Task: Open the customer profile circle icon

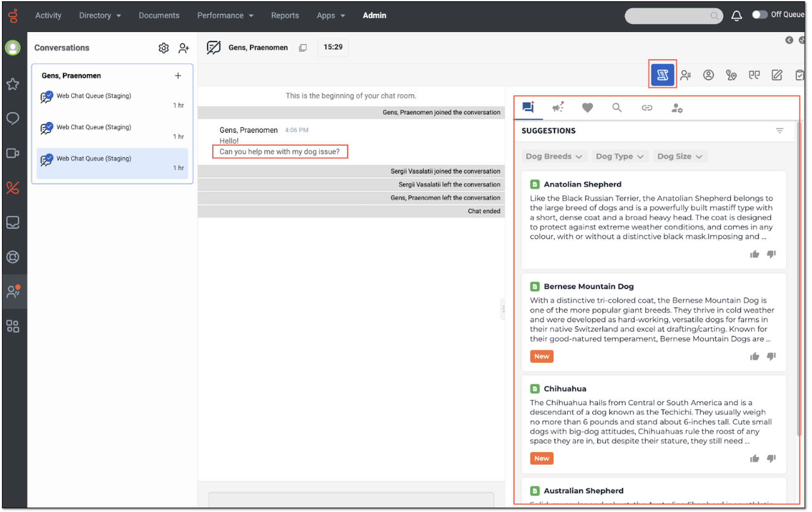Action: [709, 75]
